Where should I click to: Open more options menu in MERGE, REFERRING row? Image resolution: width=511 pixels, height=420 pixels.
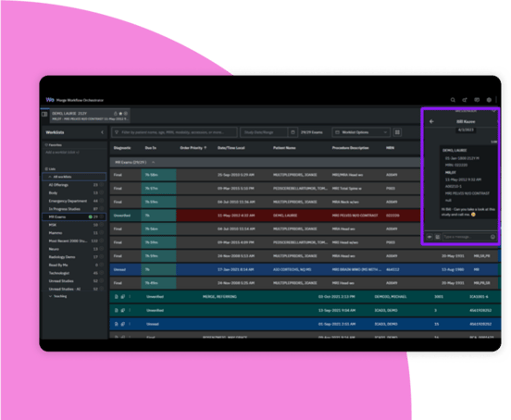tap(130, 297)
